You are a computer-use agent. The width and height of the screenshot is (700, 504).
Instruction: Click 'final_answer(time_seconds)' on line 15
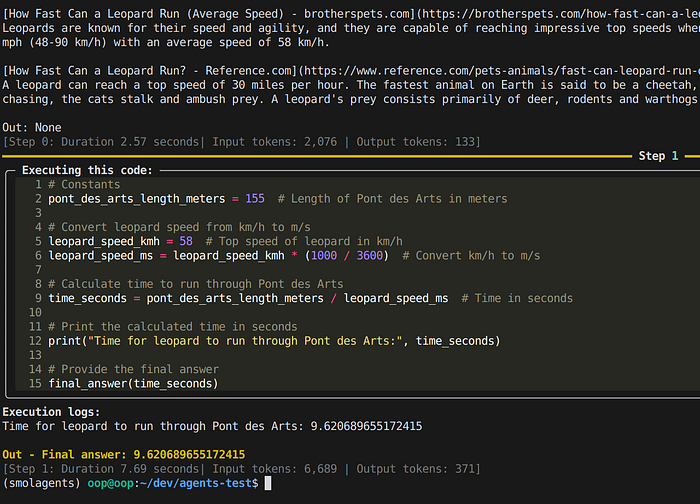(133, 384)
